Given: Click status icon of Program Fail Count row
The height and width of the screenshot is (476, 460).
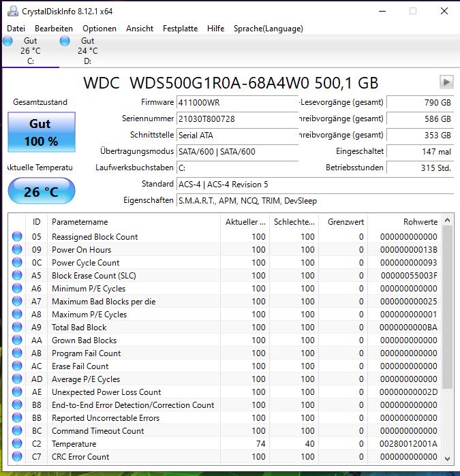Looking at the screenshot, I should [17, 353].
